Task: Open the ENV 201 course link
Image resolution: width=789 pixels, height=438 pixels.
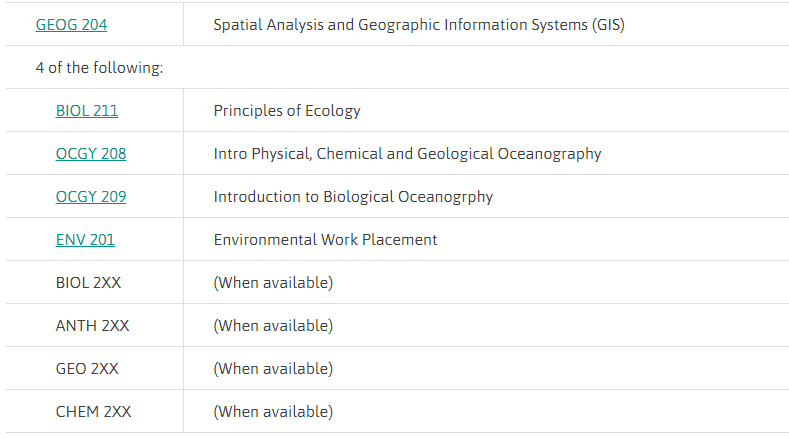Action: [x=85, y=240]
